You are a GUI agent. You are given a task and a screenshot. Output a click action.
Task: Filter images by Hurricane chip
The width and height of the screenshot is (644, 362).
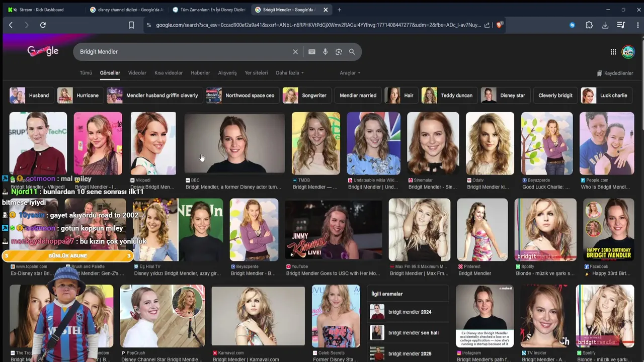(x=80, y=96)
